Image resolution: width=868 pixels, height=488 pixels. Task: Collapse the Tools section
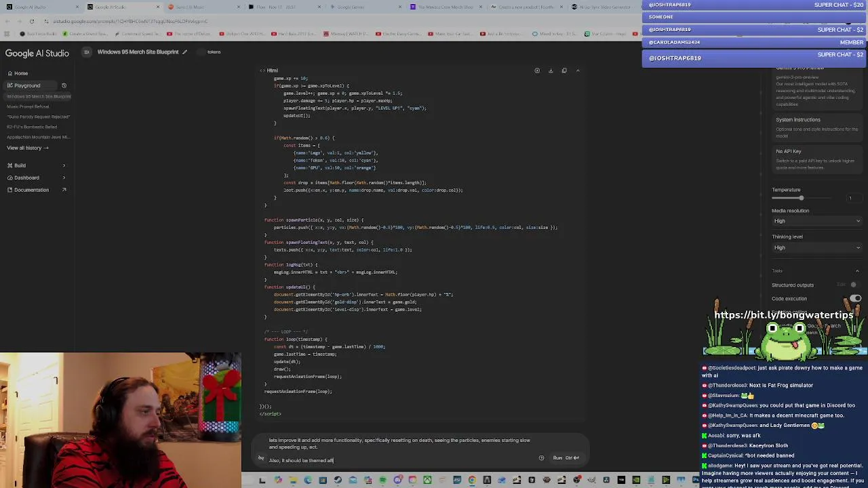pyautogui.click(x=857, y=271)
